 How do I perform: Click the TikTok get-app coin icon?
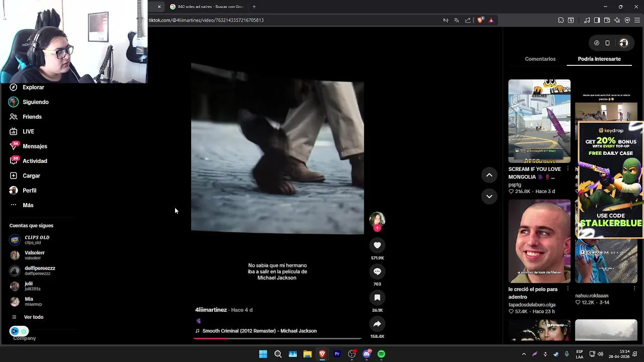click(x=597, y=43)
